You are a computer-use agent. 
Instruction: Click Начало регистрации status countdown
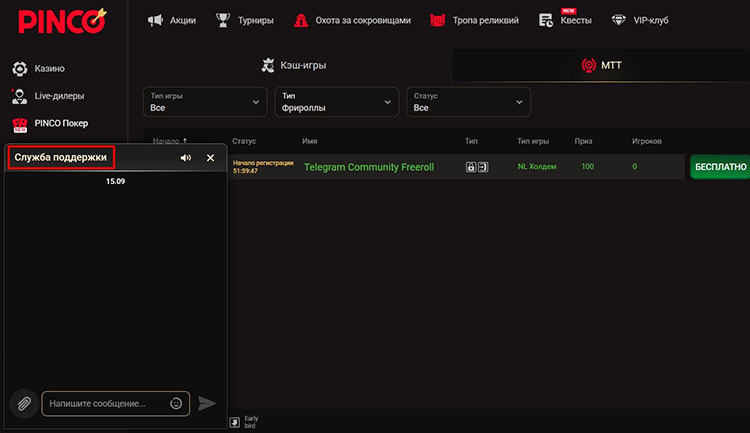tap(263, 167)
